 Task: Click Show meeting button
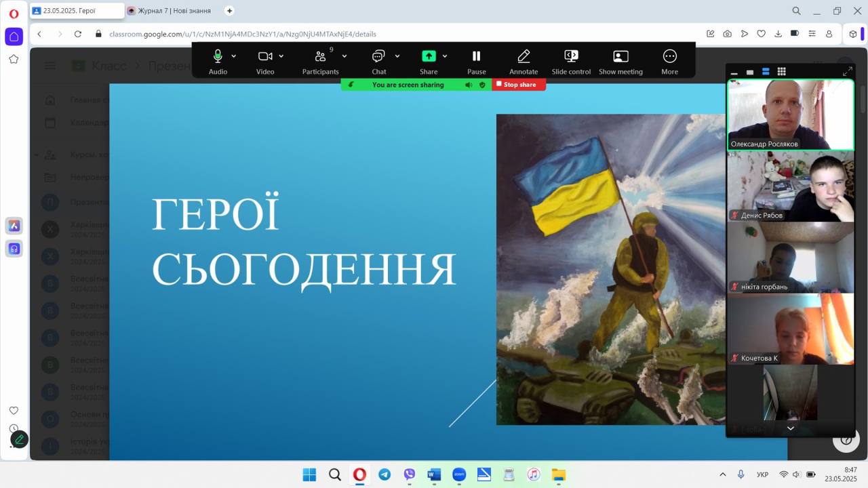point(620,61)
